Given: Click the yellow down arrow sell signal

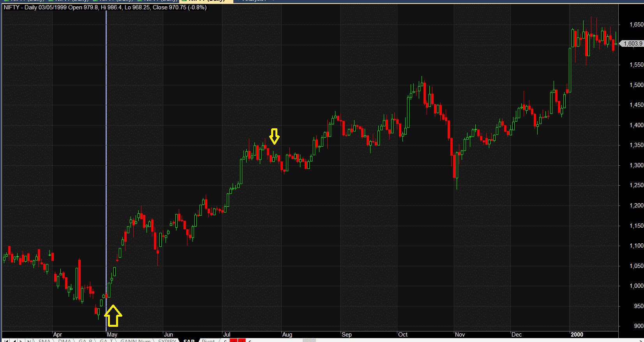Looking at the screenshot, I should (274, 136).
